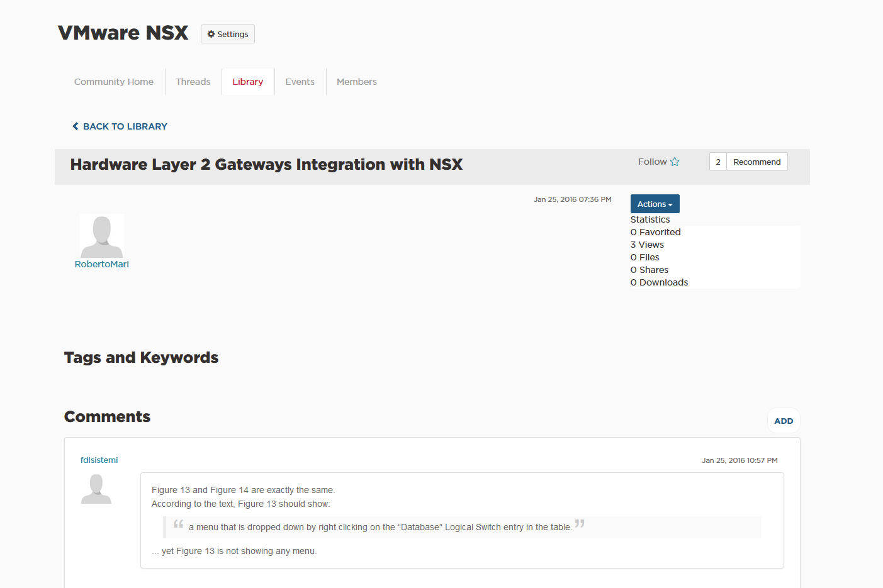Go to Community Home tab
Screen dimensions: 883x588
tap(114, 82)
